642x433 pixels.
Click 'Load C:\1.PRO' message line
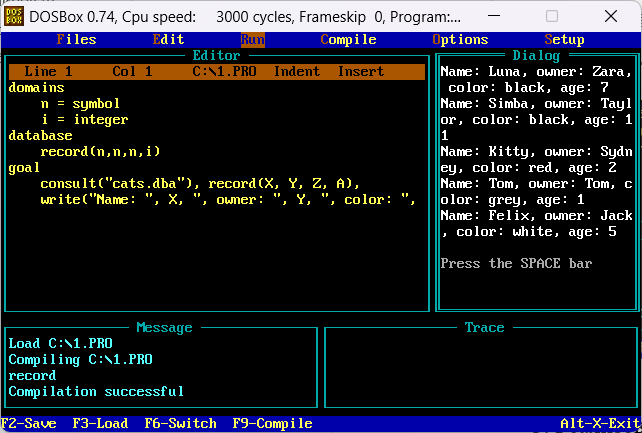click(61, 343)
